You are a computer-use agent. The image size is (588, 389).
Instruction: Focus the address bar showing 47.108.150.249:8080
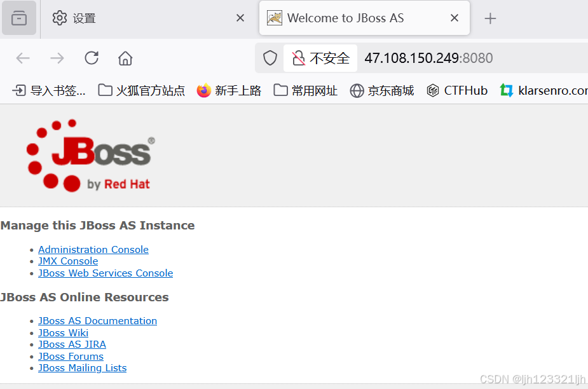point(428,58)
